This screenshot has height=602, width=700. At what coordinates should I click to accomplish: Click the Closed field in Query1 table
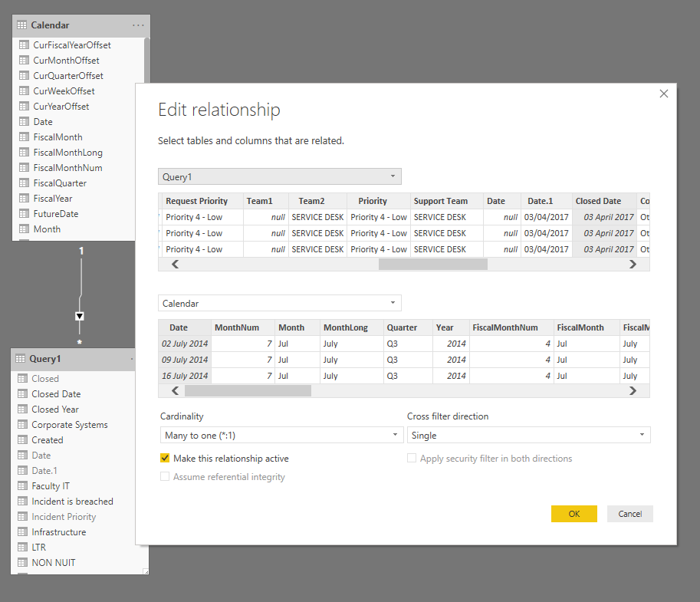point(45,378)
